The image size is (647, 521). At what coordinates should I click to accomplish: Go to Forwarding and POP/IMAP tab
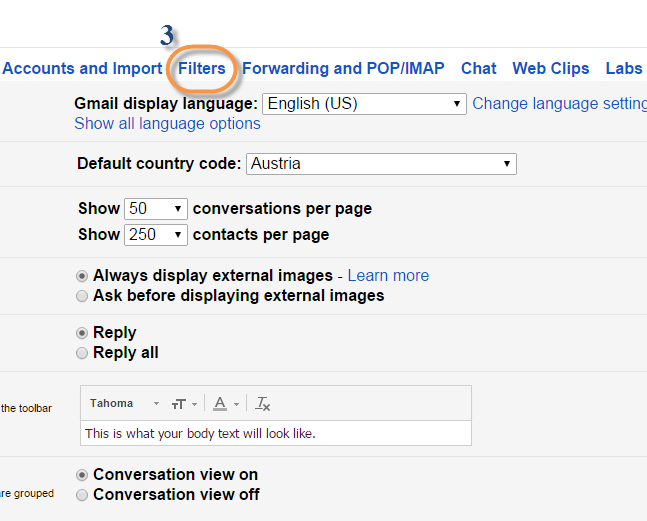click(344, 69)
